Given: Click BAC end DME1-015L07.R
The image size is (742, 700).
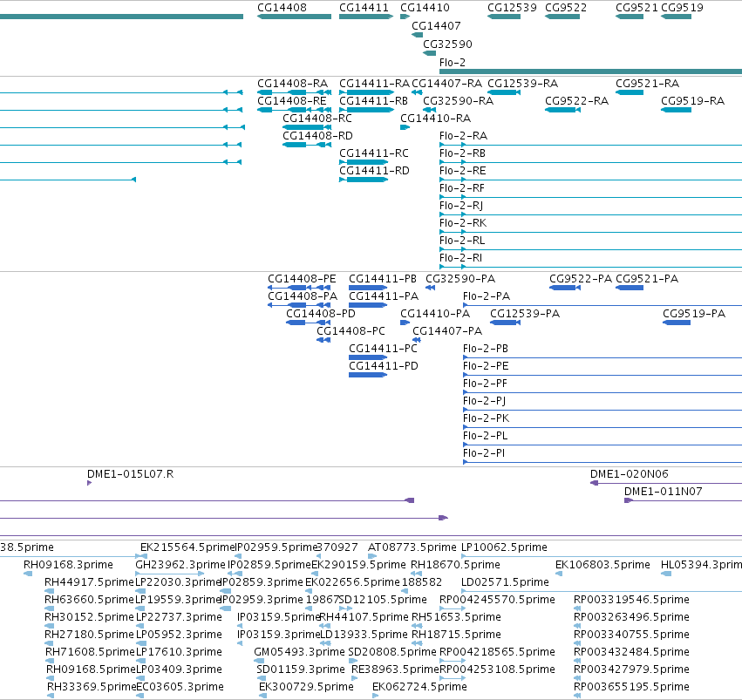Looking at the screenshot, I should [x=130, y=474].
